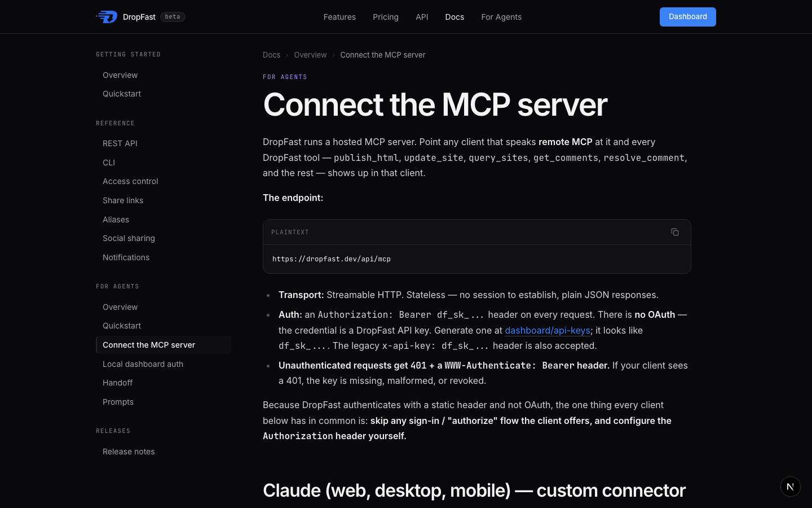812x508 pixels.
Task: Click the Dashboard button
Action: [x=688, y=17]
